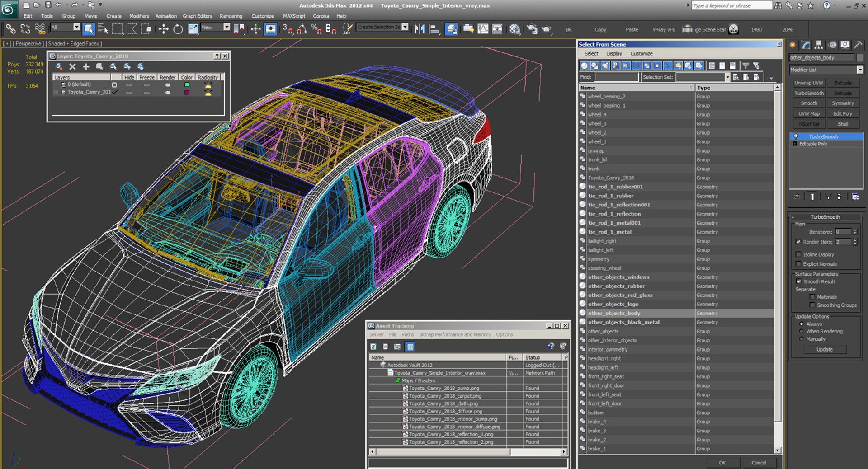This screenshot has height=469, width=868.
Task: Open Bitmap Performance and Memory menu
Action: click(455, 335)
